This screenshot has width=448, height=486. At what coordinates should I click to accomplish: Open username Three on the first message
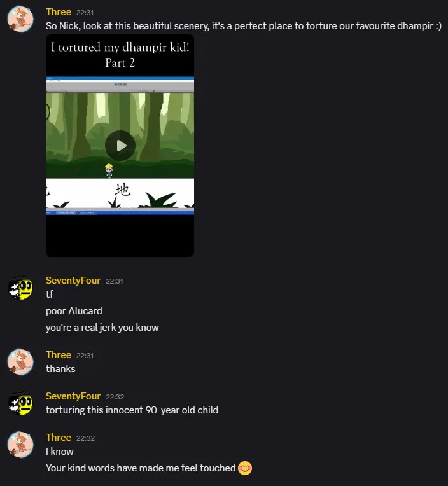point(59,12)
